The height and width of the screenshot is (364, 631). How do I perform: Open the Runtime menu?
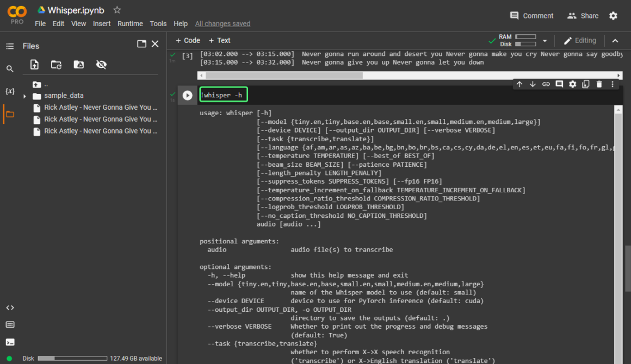(x=130, y=23)
